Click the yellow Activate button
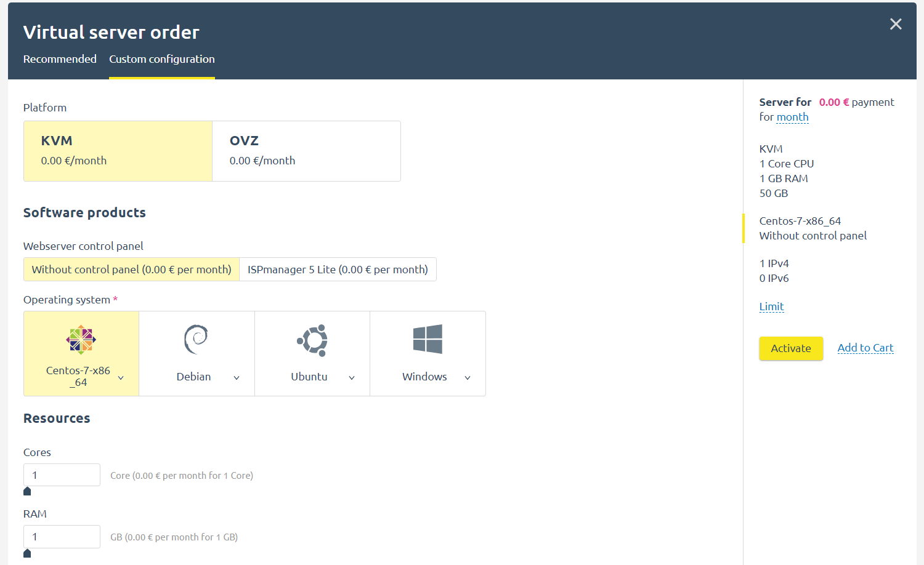 [791, 348]
